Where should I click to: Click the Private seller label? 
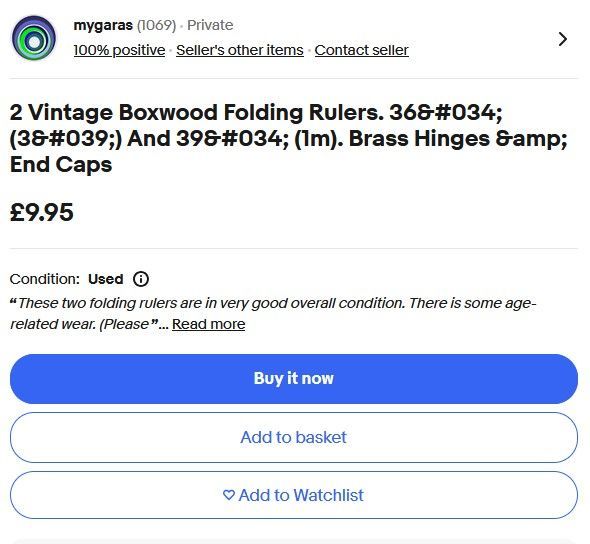tap(210, 25)
